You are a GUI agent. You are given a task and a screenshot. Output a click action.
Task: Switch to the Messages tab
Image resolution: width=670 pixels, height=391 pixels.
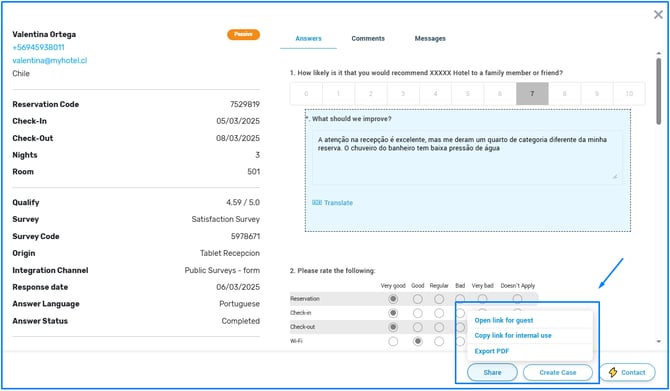pyautogui.click(x=430, y=38)
